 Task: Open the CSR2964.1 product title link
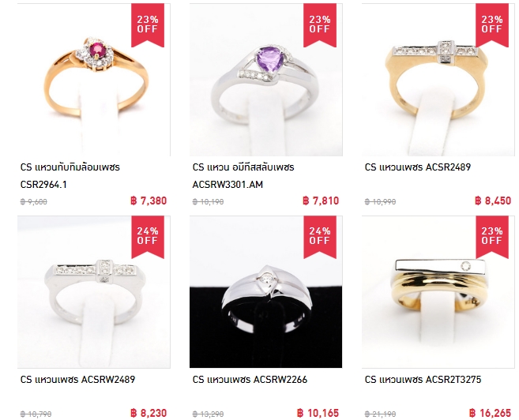click(70, 175)
